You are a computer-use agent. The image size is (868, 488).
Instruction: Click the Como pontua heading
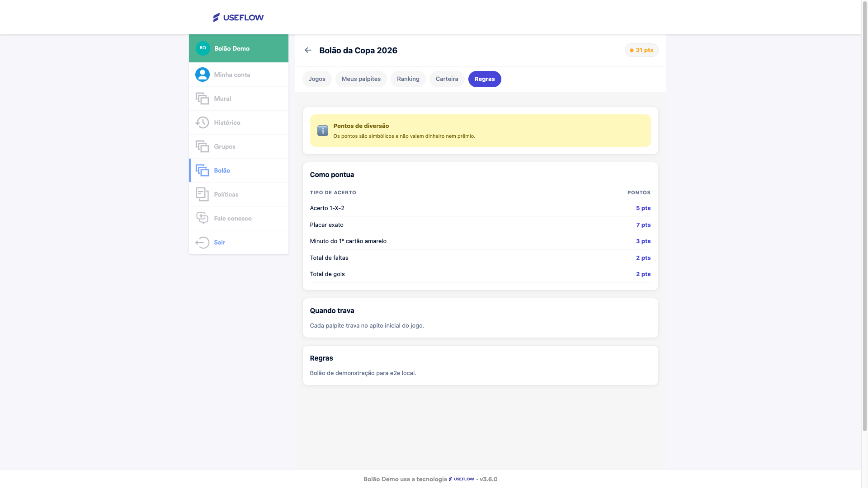[x=332, y=175]
